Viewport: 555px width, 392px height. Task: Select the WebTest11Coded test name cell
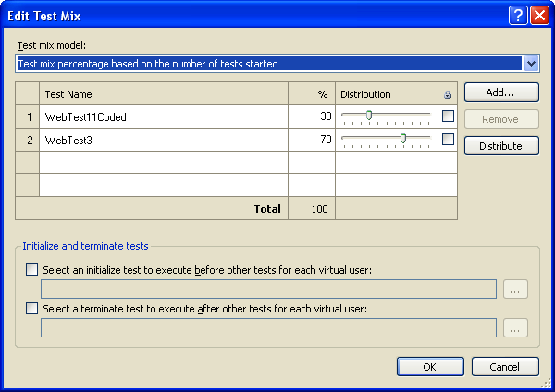(164, 116)
